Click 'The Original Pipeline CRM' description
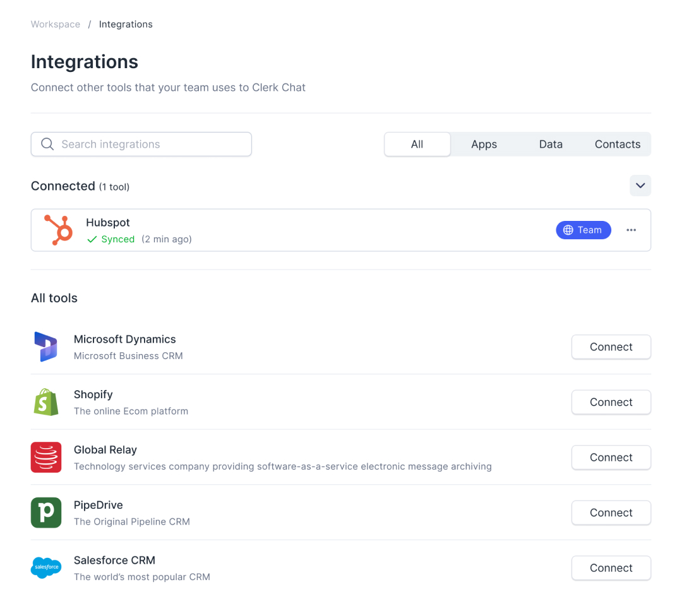 132,522
